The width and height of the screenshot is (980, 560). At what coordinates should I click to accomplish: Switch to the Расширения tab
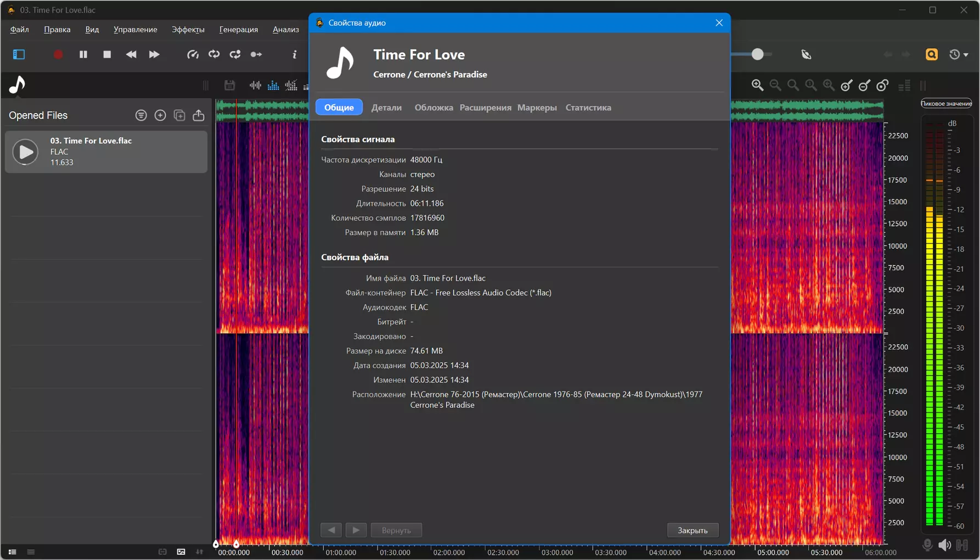click(485, 108)
